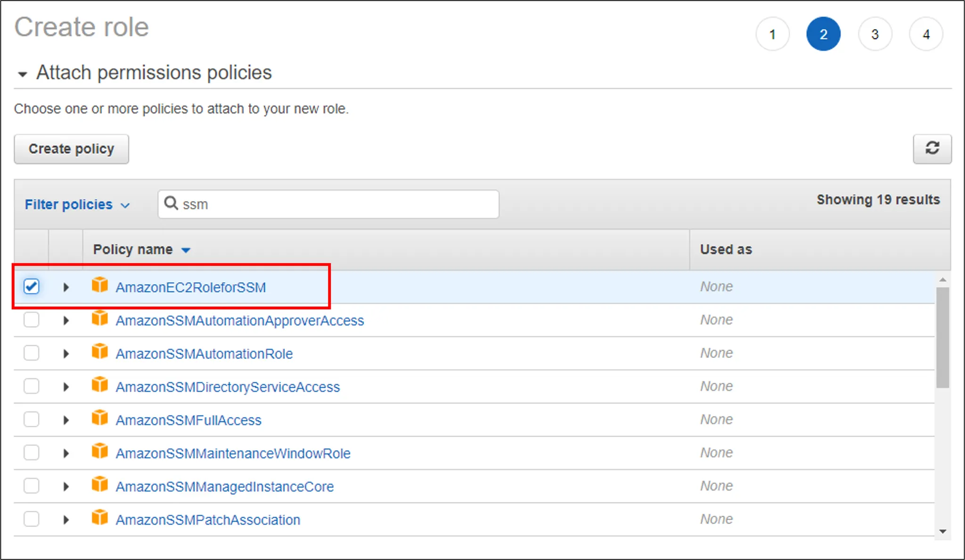Go back to step 1 circle
The image size is (965, 560).
pos(772,34)
